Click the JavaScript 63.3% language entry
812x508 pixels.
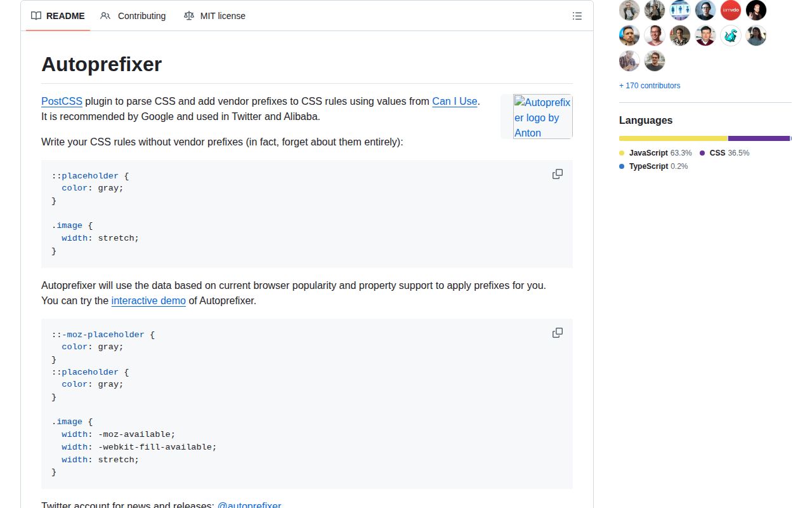(655, 153)
